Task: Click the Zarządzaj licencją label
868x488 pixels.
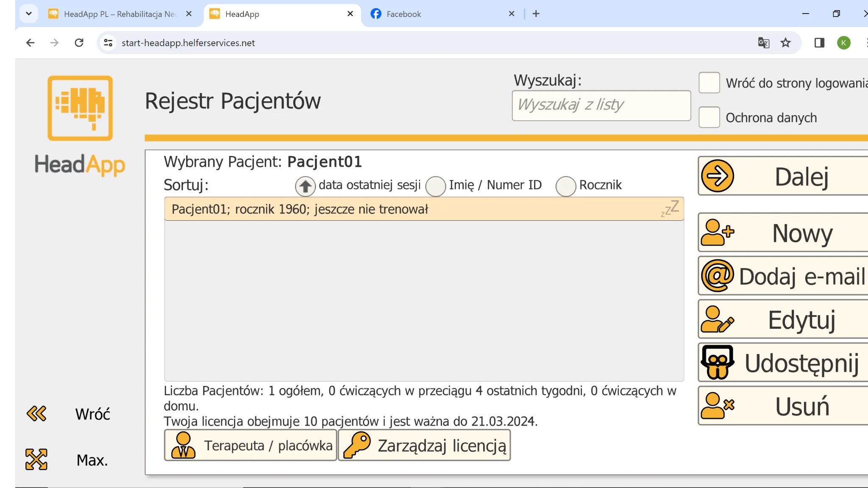Action: 442,446
